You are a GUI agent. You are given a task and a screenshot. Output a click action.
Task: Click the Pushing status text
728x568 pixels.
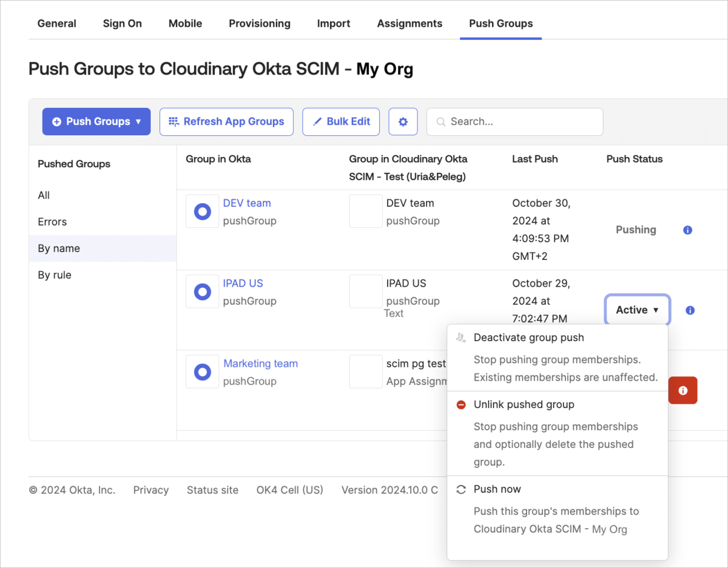point(636,230)
